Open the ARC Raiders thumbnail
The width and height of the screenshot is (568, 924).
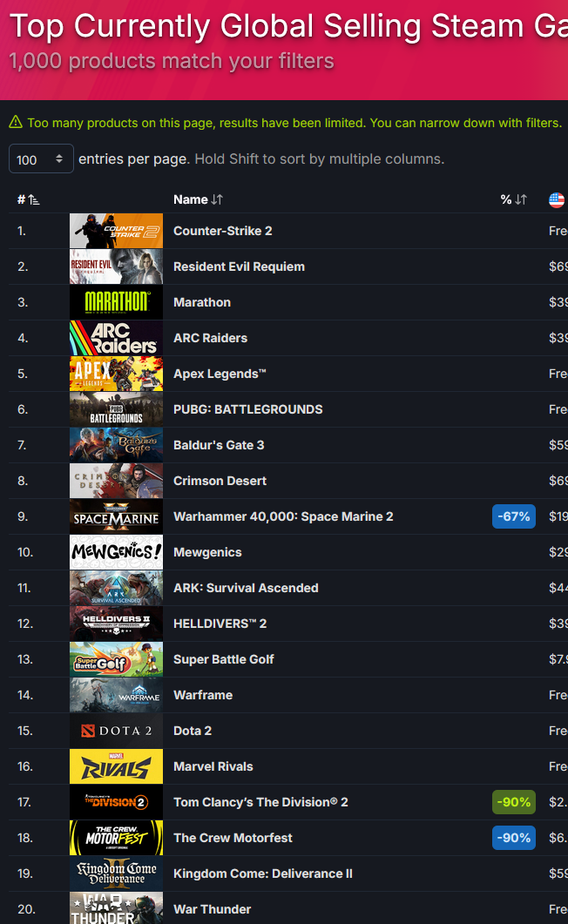116,338
